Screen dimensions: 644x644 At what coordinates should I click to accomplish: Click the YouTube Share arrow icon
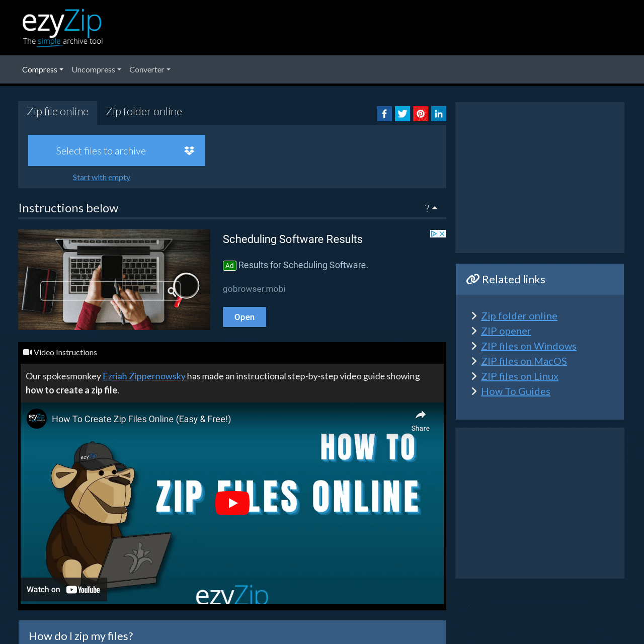pyautogui.click(x=421, y=415)
